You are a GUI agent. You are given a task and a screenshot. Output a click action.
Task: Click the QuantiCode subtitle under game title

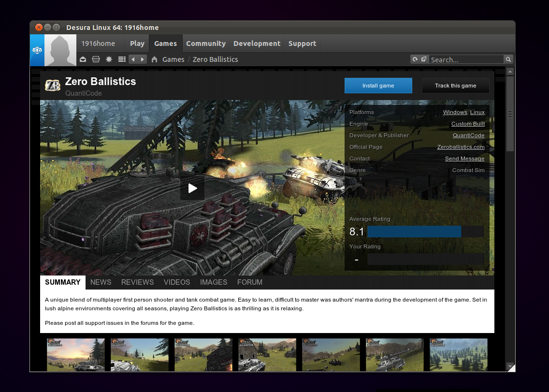(x=83, y=93)
